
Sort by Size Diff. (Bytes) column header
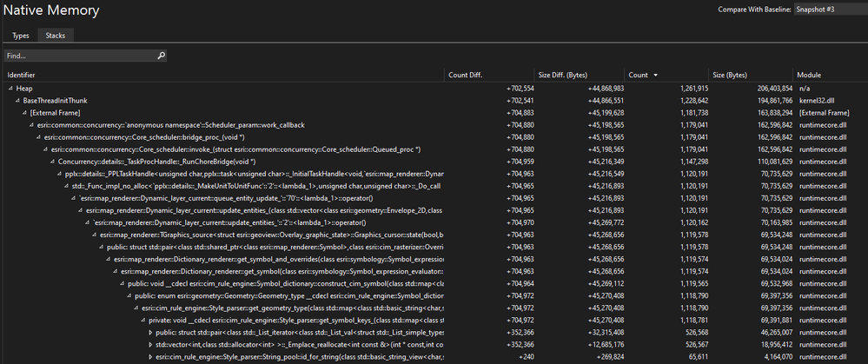tap(579, 75)
